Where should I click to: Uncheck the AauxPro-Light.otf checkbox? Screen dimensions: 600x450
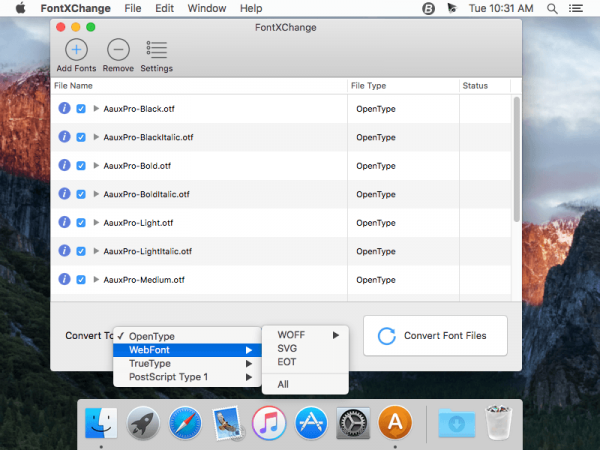point(81,223)
